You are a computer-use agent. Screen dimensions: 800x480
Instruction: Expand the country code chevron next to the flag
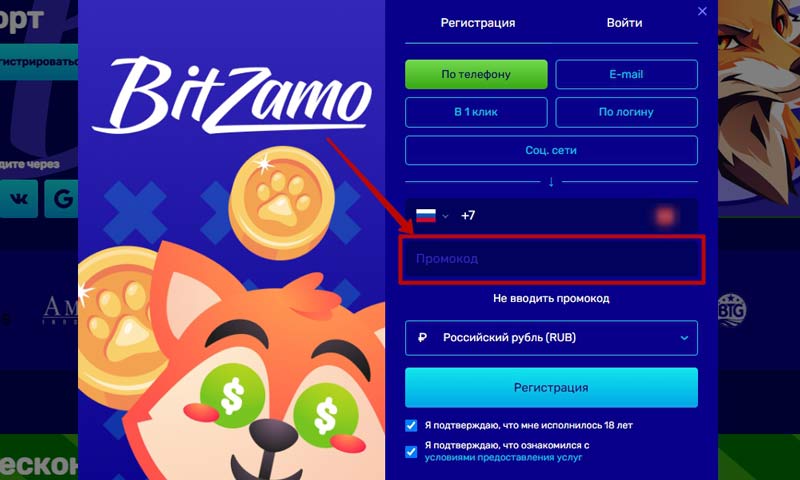445,216
